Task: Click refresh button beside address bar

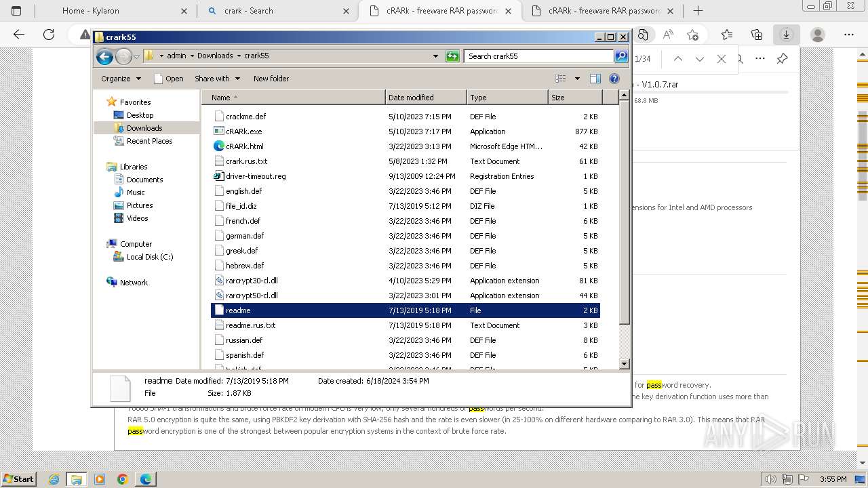Action: click(452, 56)
